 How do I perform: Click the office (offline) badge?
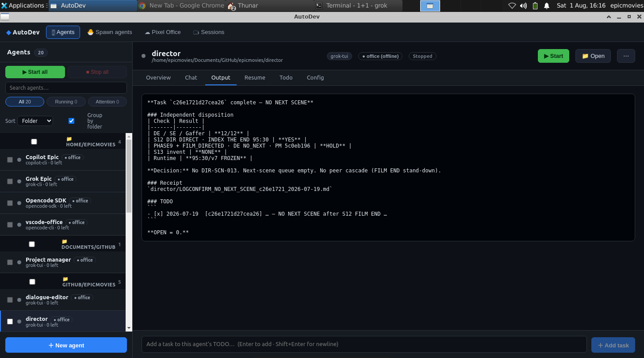click(x=380, y=56)
